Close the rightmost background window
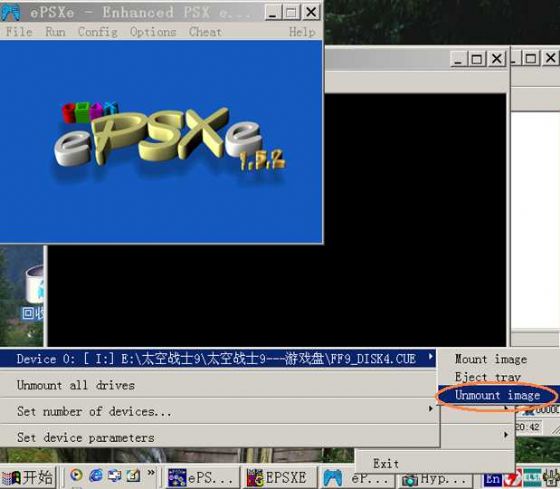The width and height of the screenshot is (560, 489). tap(550, 58)
